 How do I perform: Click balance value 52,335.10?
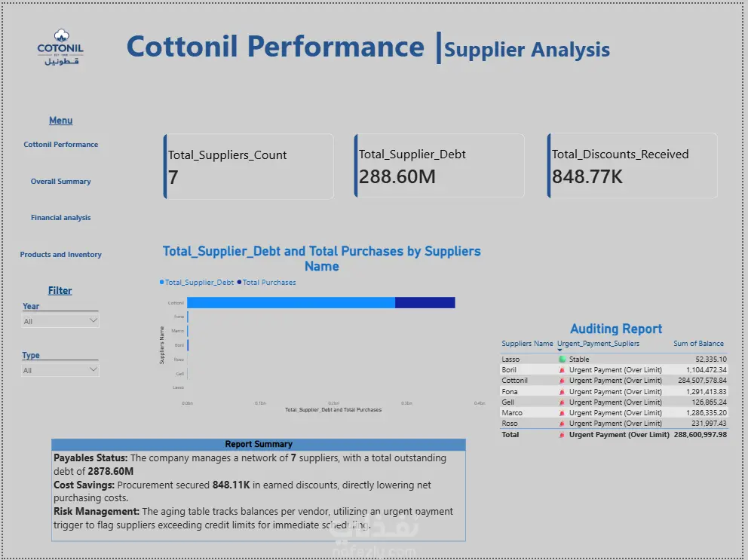point(711,360)
